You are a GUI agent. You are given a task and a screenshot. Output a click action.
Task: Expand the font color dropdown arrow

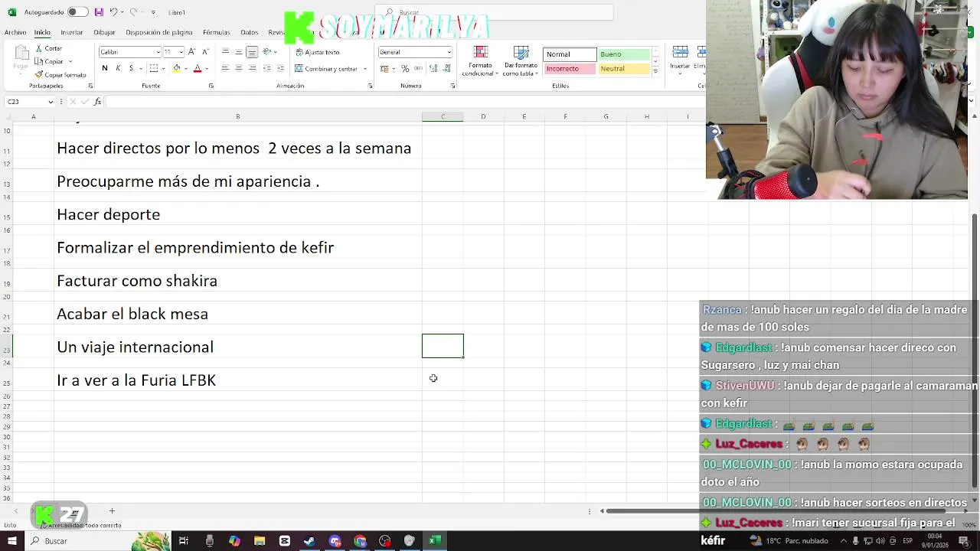pyautogui.click(x=207, y=68)
